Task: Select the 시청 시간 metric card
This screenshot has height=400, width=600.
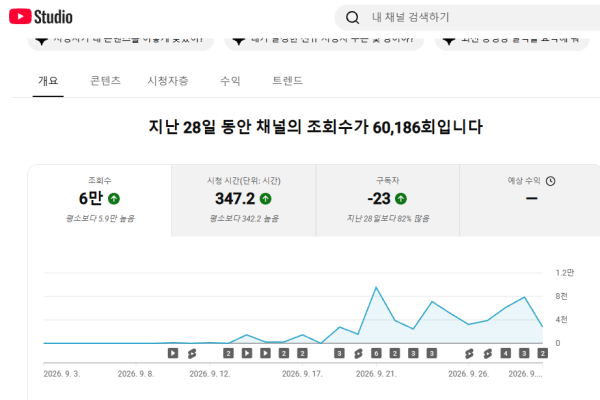Action: point(244,201)
